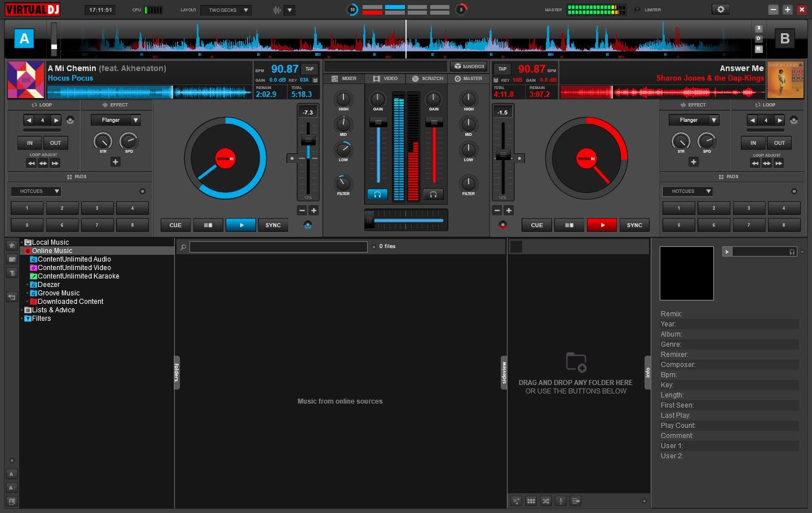Click the VirtualDJ logo

click(33, 10)
